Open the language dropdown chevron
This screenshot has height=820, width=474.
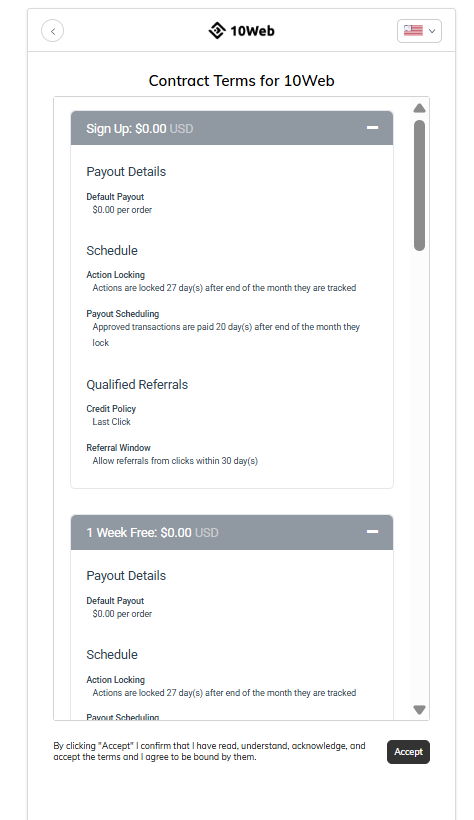pyautogui.click(x=432, y=31)
